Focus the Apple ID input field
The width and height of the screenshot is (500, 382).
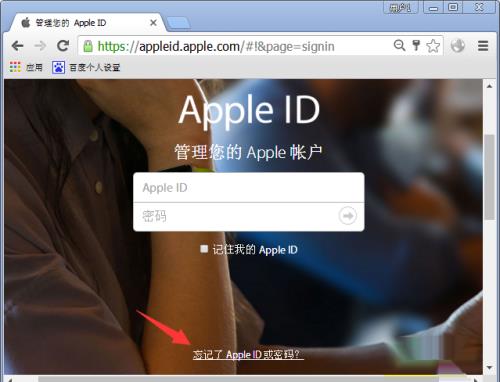(249, 187)
